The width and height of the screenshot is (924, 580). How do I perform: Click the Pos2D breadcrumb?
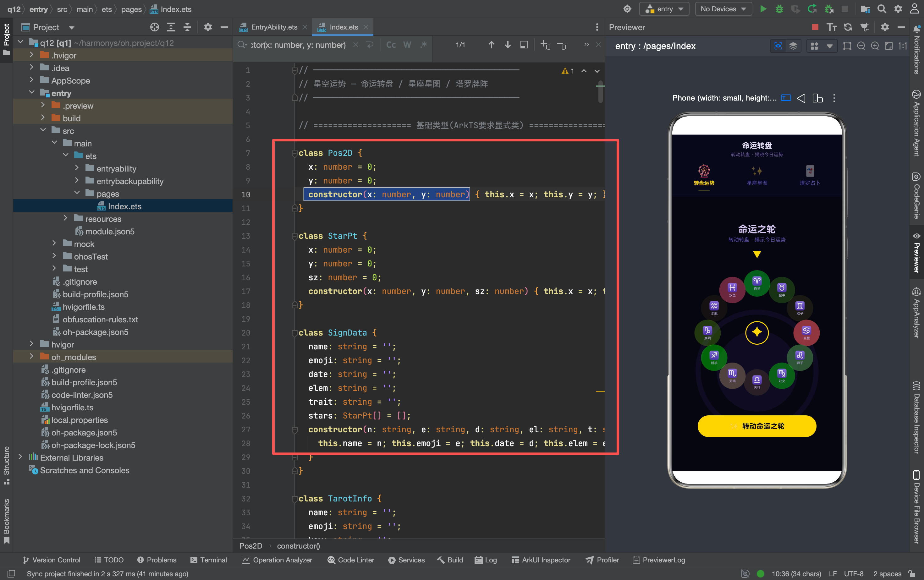[x=251, y=546]
